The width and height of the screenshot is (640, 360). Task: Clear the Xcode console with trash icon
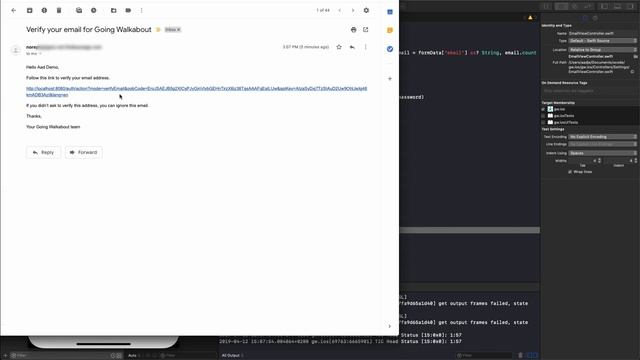click(520, 356)
